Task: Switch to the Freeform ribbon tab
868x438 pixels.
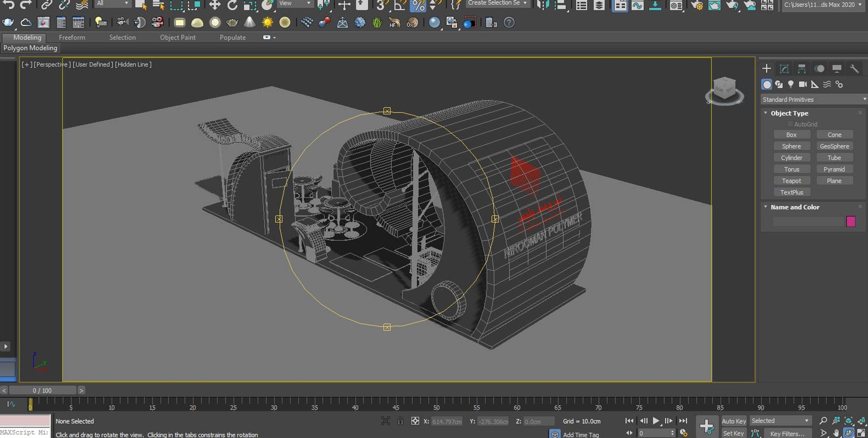Action: 72,38
